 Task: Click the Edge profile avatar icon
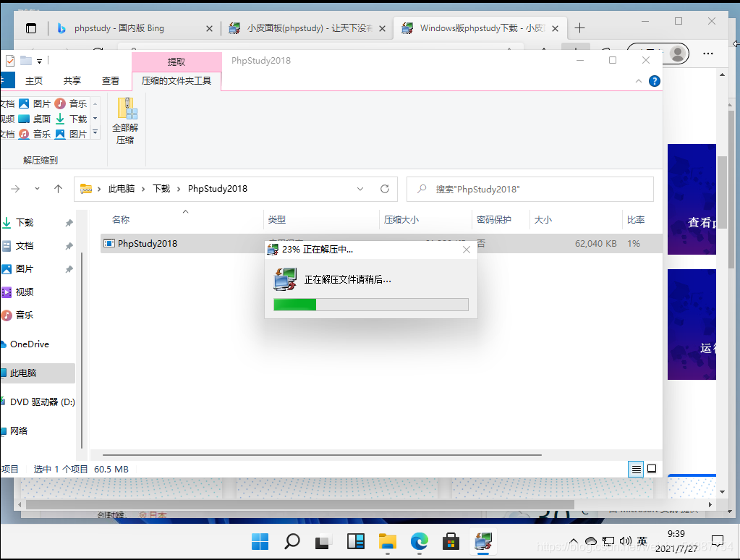(677, 54)
